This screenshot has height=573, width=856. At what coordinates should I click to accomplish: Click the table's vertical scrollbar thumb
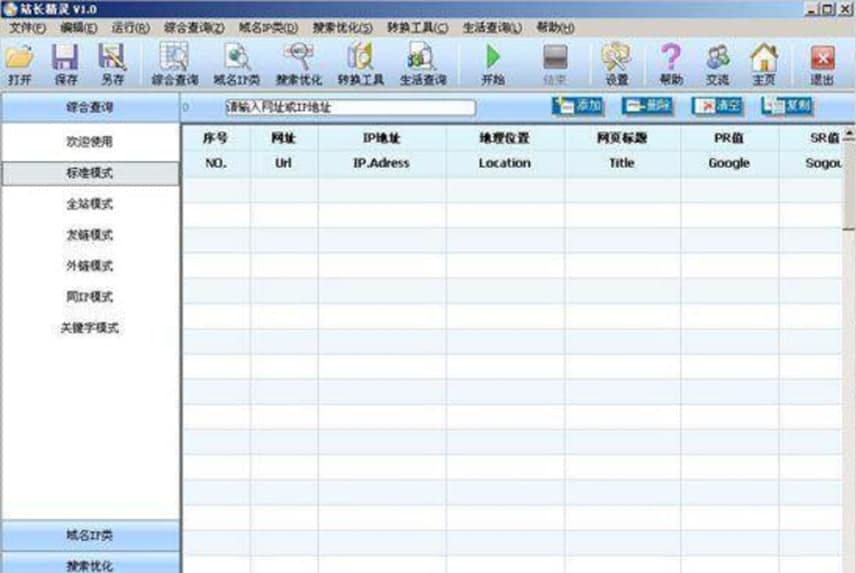click(x=849, y=187)
